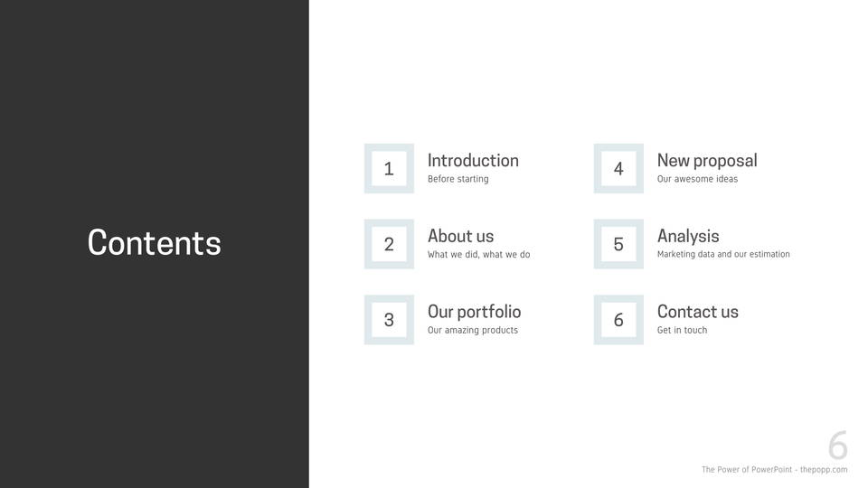Screen dimensions: 868x488
Task: Click the number 4 box icon
Action: [618, 168]
